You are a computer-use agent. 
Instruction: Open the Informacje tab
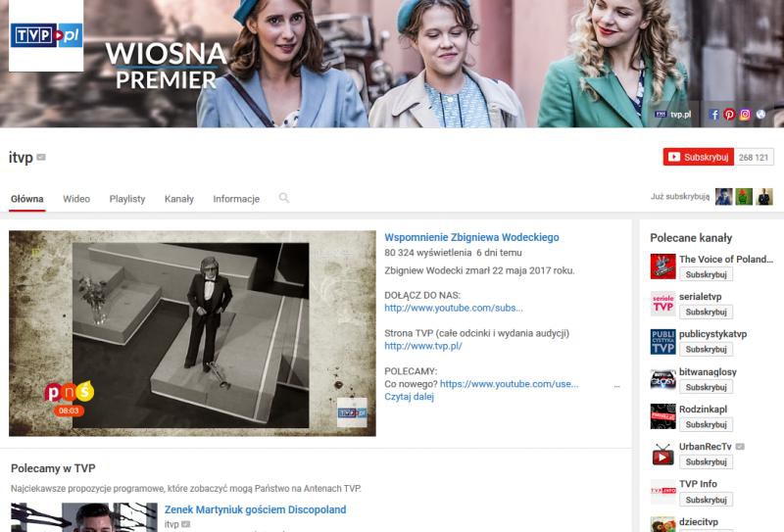[236, 199]
